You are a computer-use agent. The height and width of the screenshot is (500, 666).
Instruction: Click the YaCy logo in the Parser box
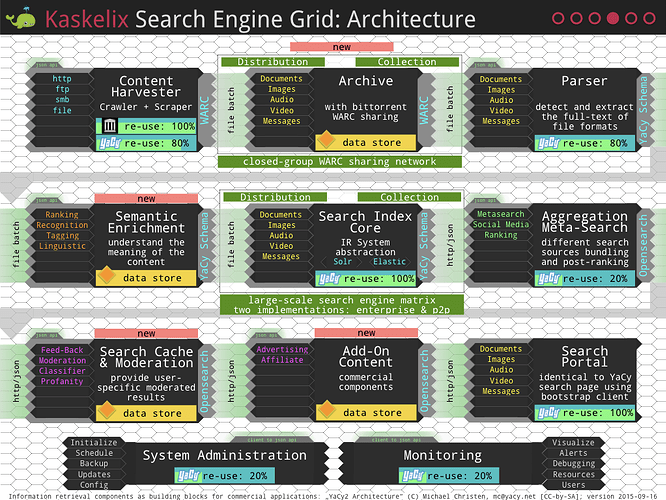(548, 143)
